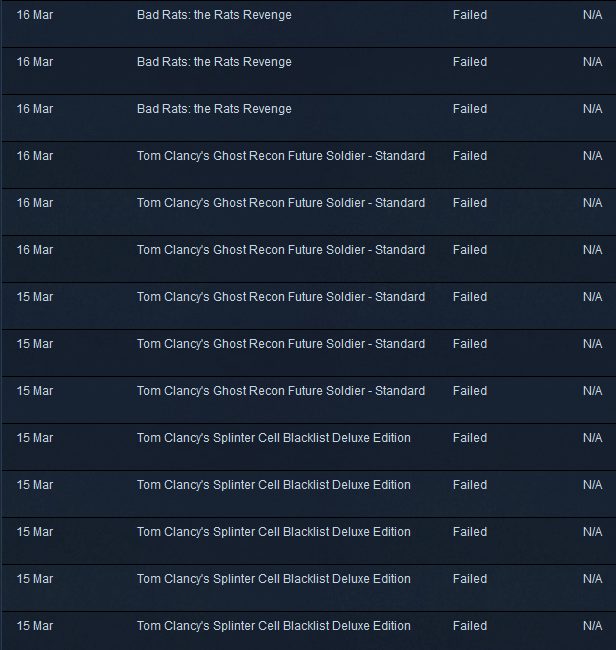Screen dimensions: 616x650
Task: Select middle 15 Mar Ghost Recon Future Soldier row
Action: coord(309,353)
